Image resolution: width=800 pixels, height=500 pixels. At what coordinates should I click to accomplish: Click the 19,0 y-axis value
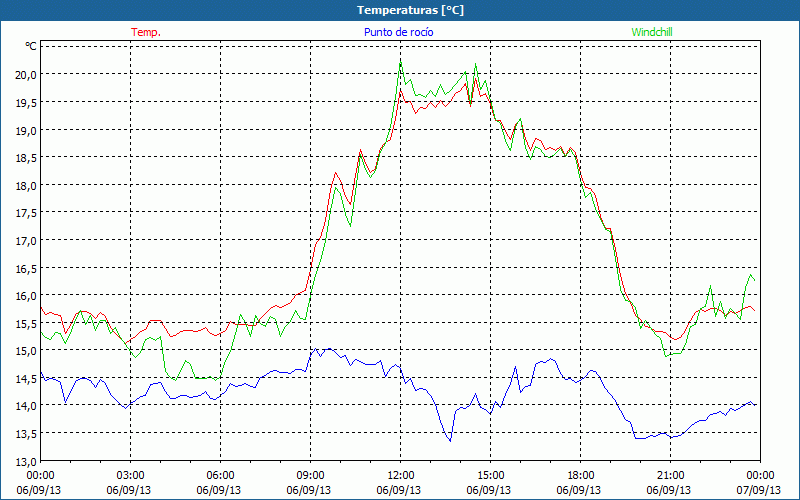[x=26, y=130]
